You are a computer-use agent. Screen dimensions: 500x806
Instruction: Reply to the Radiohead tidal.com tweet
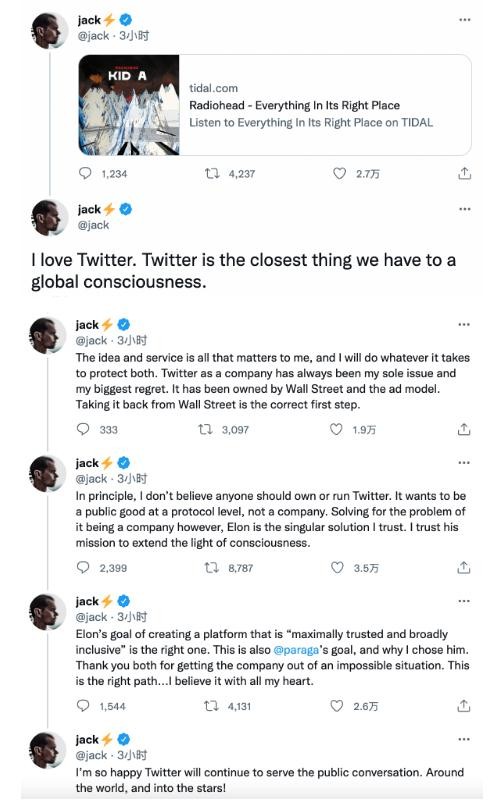point(85,174)
